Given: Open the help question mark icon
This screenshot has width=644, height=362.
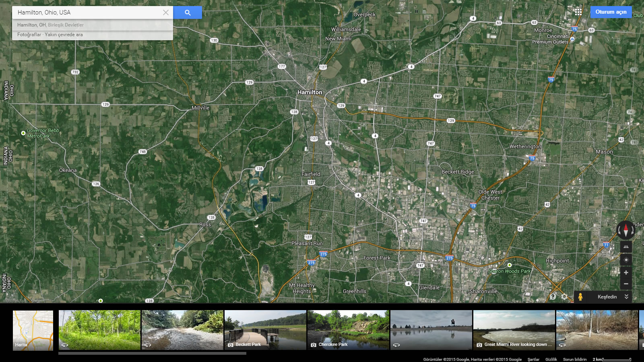Looking at the screenshot, I should click(x=553, y=297).
